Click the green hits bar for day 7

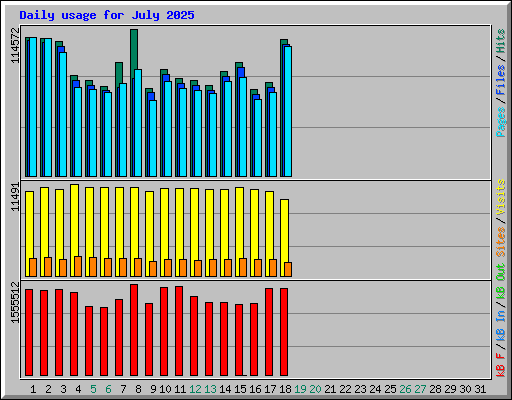119,73
